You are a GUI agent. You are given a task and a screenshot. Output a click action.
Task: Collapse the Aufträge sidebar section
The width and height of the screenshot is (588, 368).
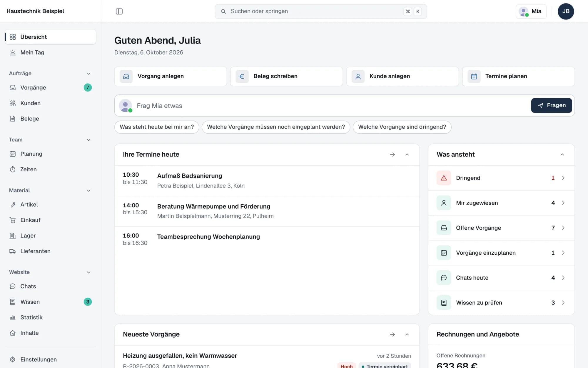tap(88, 74)
